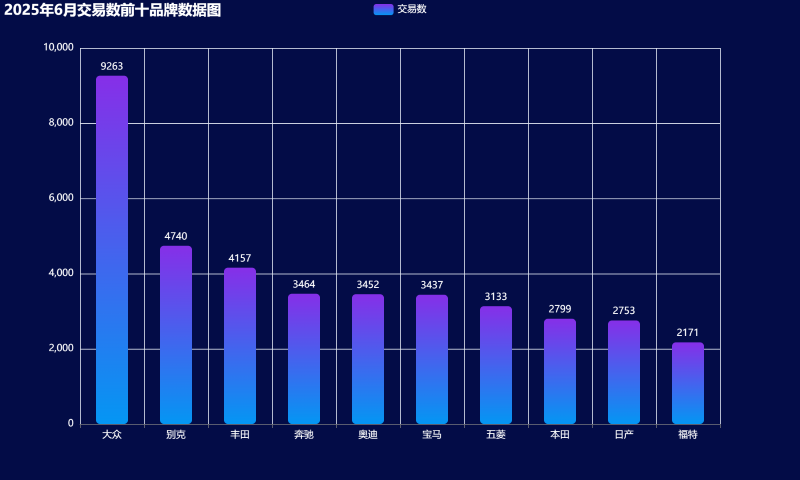Click the 福特 bar
The image size is (800, 480).
(688, 383)
